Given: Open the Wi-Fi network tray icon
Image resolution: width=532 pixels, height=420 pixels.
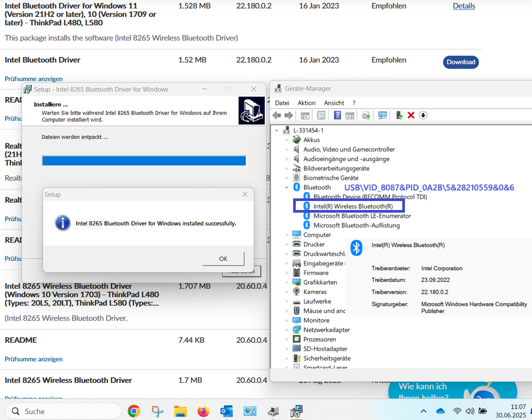Looking at the screenshot, I should coord(457,411).
